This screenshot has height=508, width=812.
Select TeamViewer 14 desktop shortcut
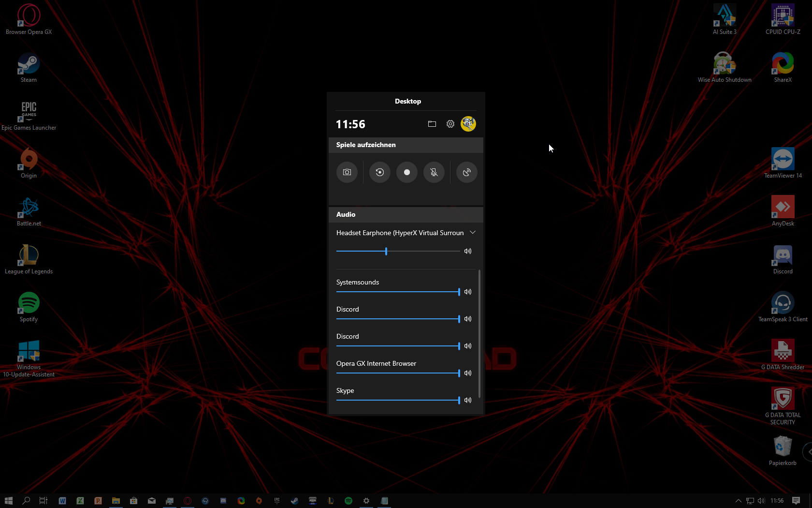783,163
